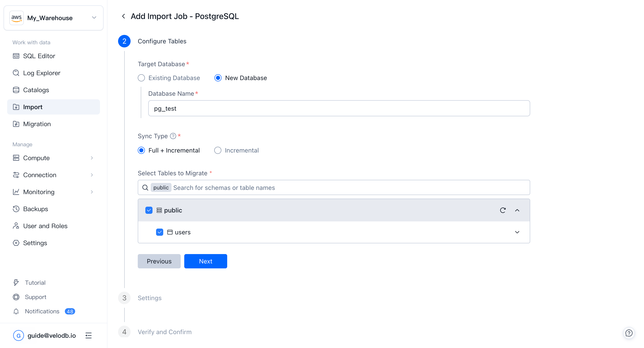Click the Notifications bell icon

(x=16, y=311)
